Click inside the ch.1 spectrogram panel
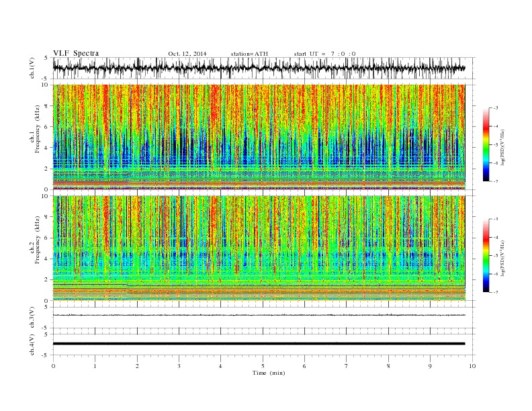 (x=259, y=137)
